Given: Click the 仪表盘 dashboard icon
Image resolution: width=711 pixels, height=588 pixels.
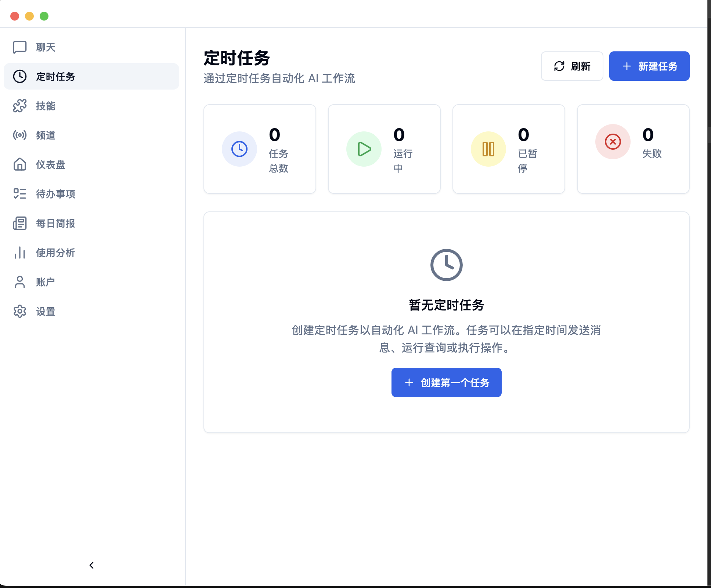Looking at the screenshot, I should point(20,164).
